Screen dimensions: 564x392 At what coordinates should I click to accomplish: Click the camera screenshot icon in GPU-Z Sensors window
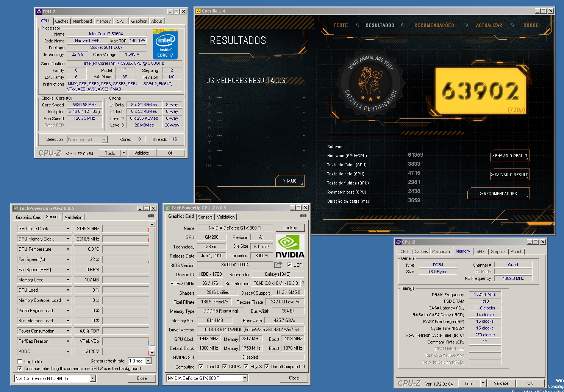coord(151,216)
